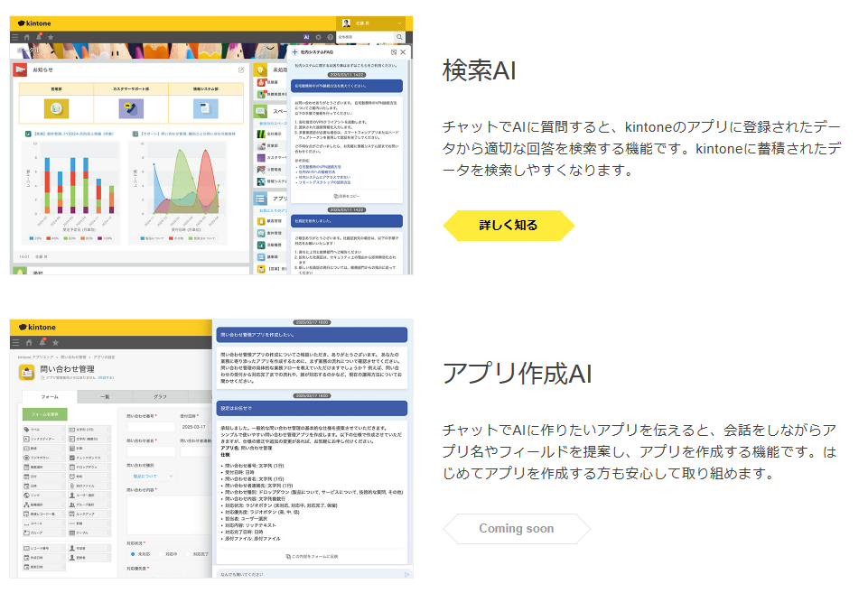Click 回答をコピー under the VPN answer
The width and height of the screenshot is (868, 593).
tap(347, 196)
